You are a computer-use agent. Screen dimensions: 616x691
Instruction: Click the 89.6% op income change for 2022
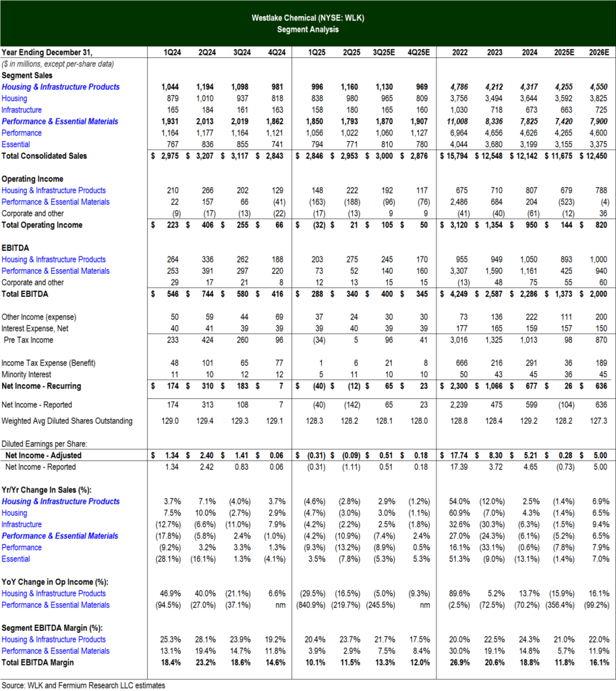click(459, 594)
